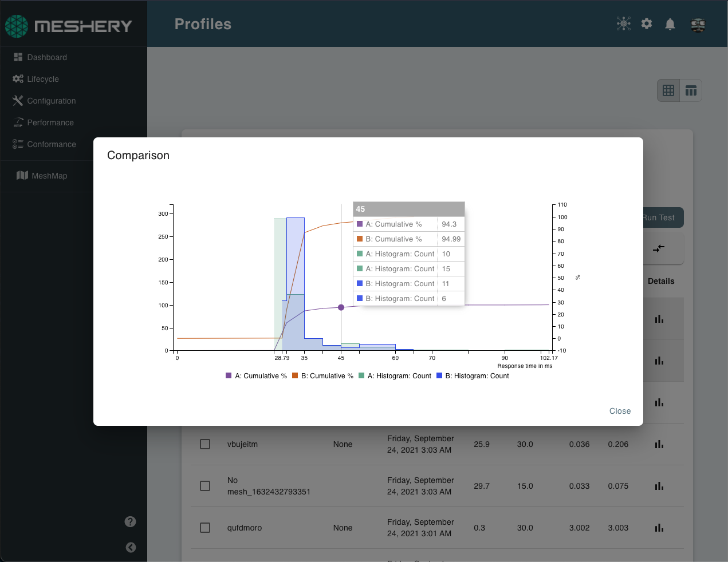Switch to grid view layout
The width and height of the screenshot is (728, 562).
(668, 90)
